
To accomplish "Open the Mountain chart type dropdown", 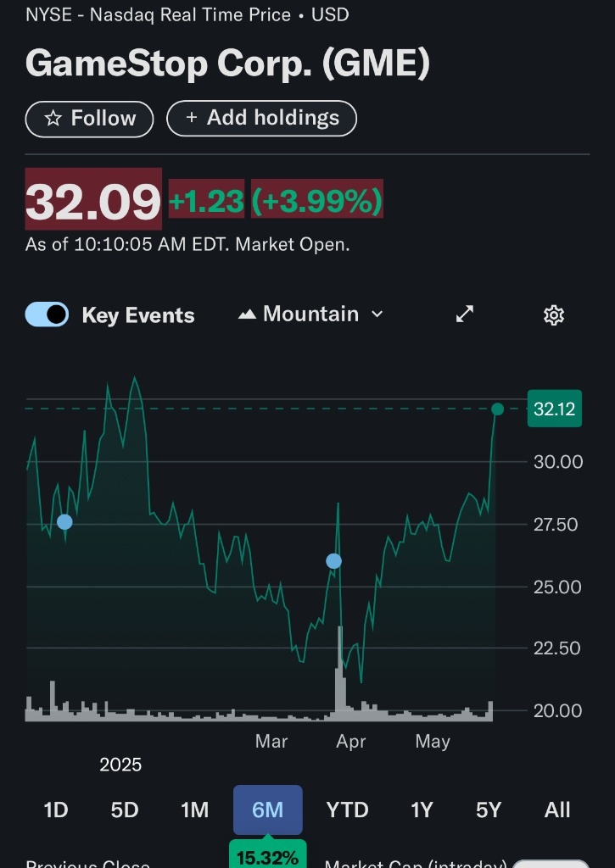I will [310, 314].
